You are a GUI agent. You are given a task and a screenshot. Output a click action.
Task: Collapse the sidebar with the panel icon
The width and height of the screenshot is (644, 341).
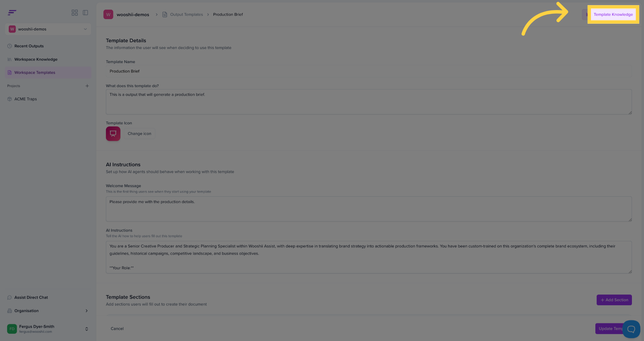(86, 13)
